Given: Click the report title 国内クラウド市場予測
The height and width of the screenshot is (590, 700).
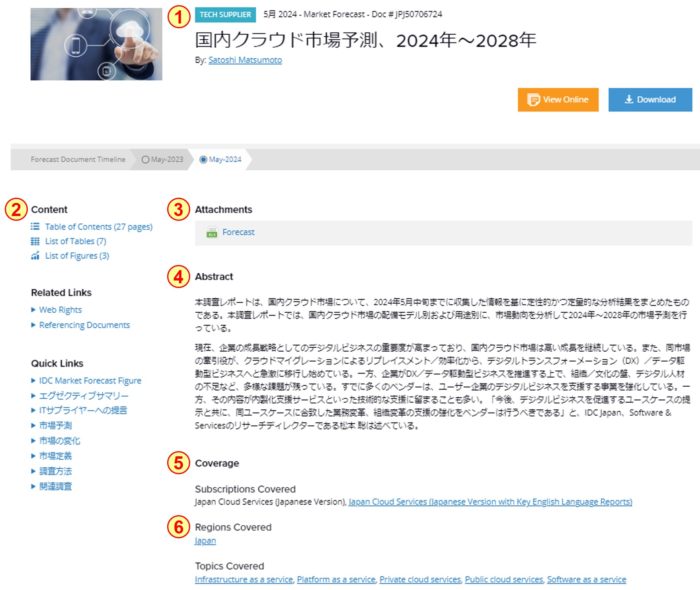Looking at the screenshot, I should click(x=365, y=40).
